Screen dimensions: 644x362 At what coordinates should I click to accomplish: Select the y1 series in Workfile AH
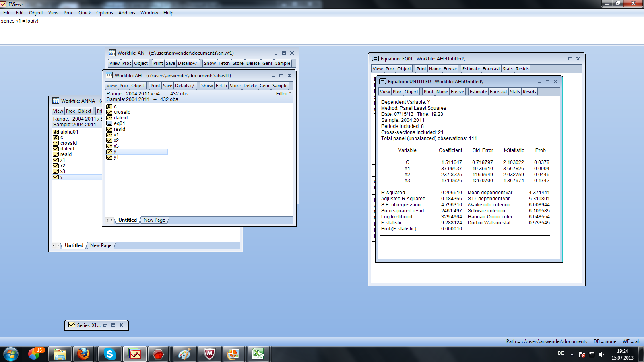[113, 157]
